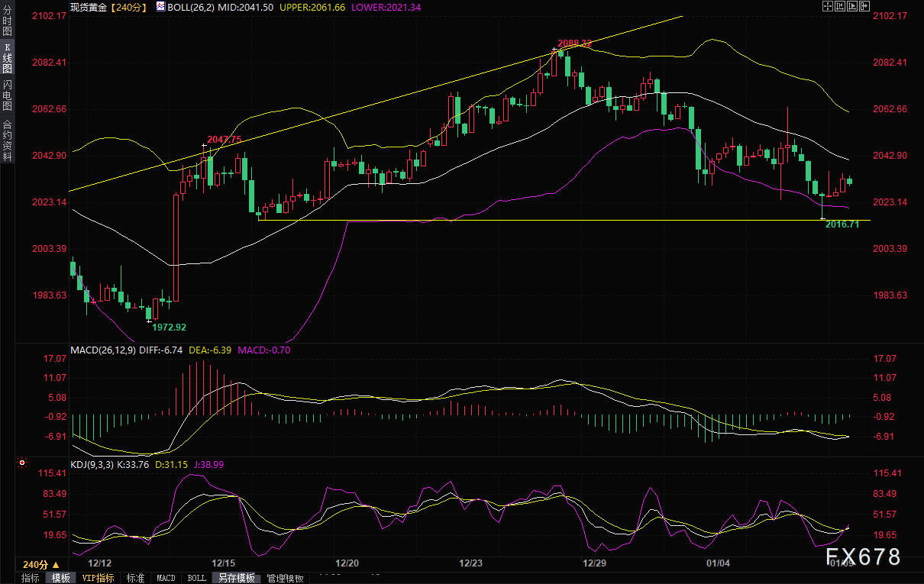The width and height of the screenshot is (924, 584).
Task: Open the VIP指标 tab
Action: (x=98, y=579)
